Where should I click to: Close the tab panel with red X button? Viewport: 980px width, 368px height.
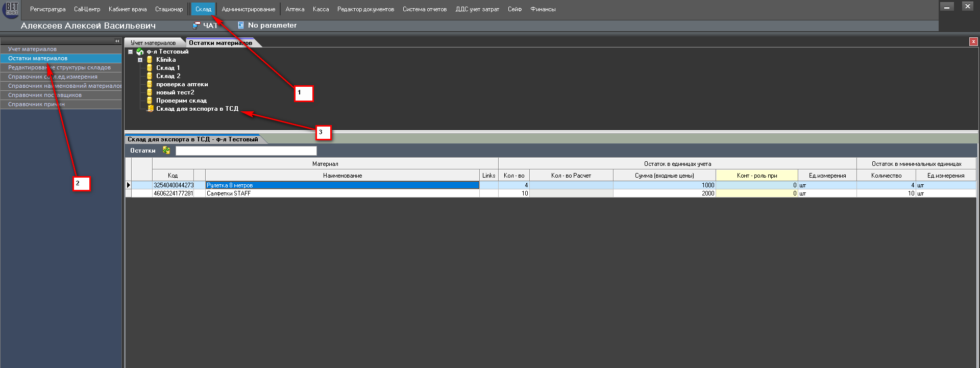[x=973, y=42]
